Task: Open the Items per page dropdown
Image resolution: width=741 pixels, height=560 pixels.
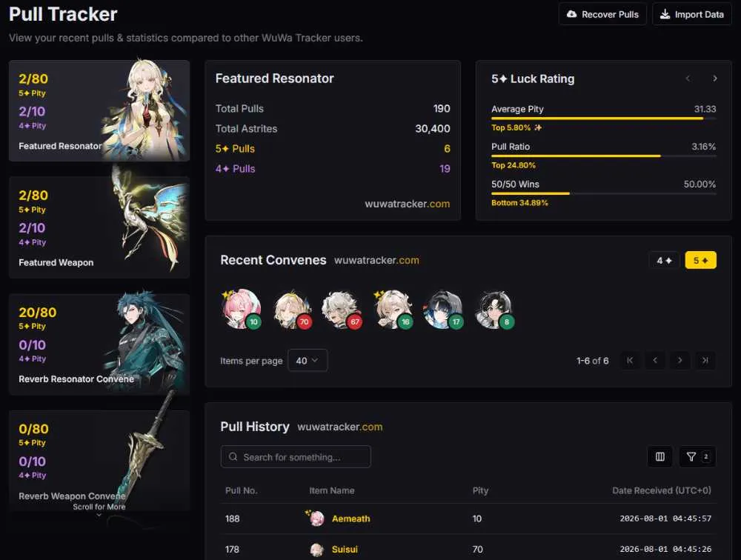Action: pyautogui.click(x=308, y=361)
